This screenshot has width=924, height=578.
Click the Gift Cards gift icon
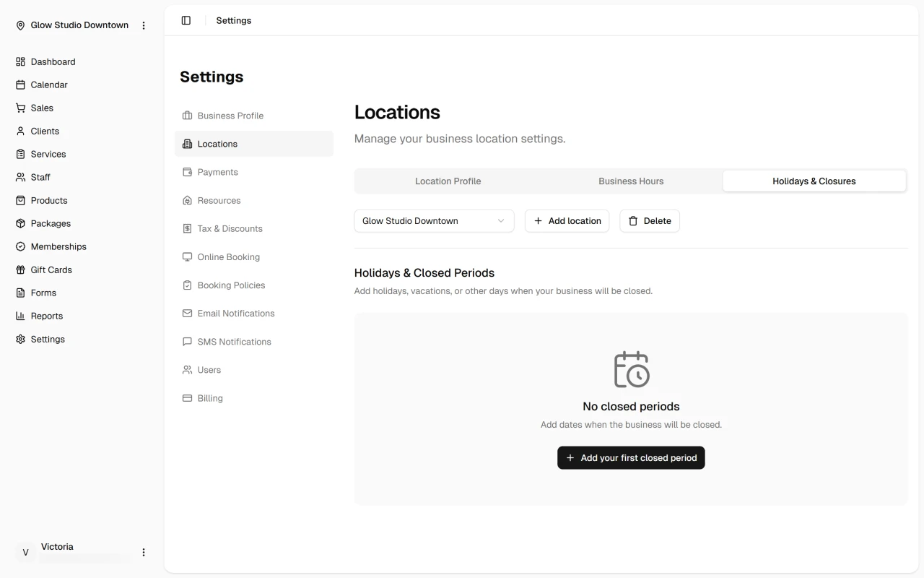[x=20, y=269]
